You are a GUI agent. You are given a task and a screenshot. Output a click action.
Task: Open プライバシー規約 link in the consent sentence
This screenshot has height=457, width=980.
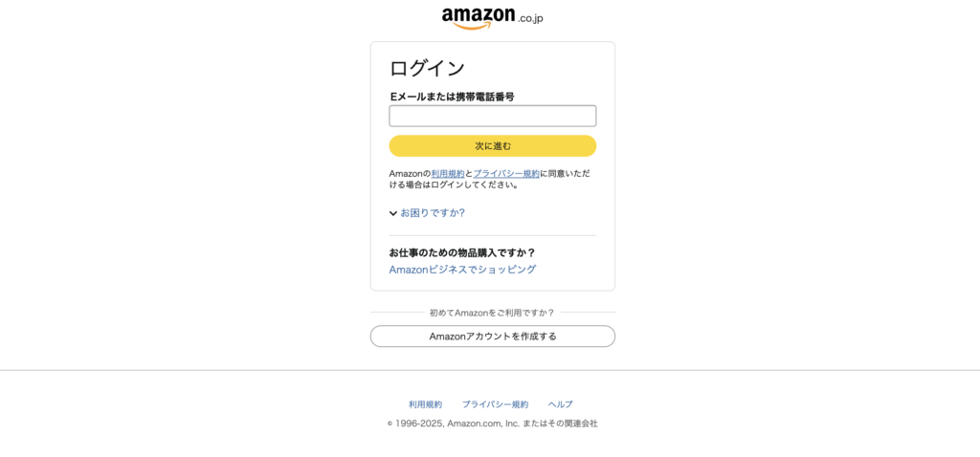pyautogui.click(x=506, y=174)
